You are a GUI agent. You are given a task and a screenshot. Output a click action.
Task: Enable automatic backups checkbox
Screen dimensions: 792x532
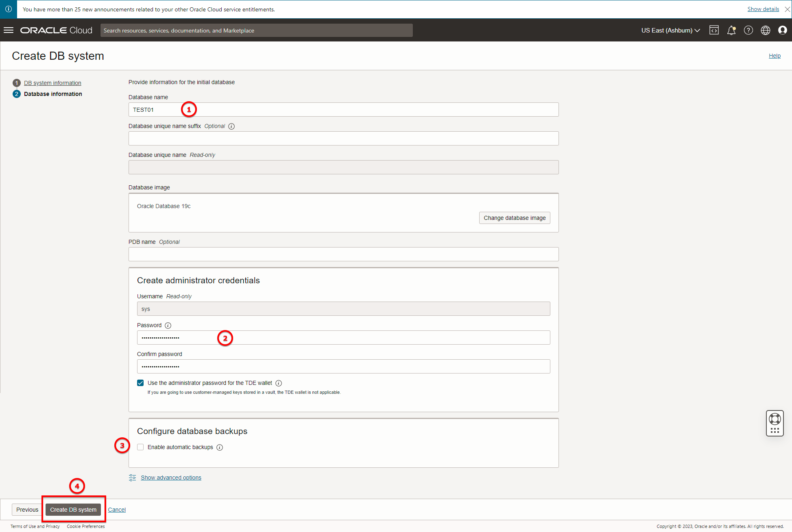point(140,447)
